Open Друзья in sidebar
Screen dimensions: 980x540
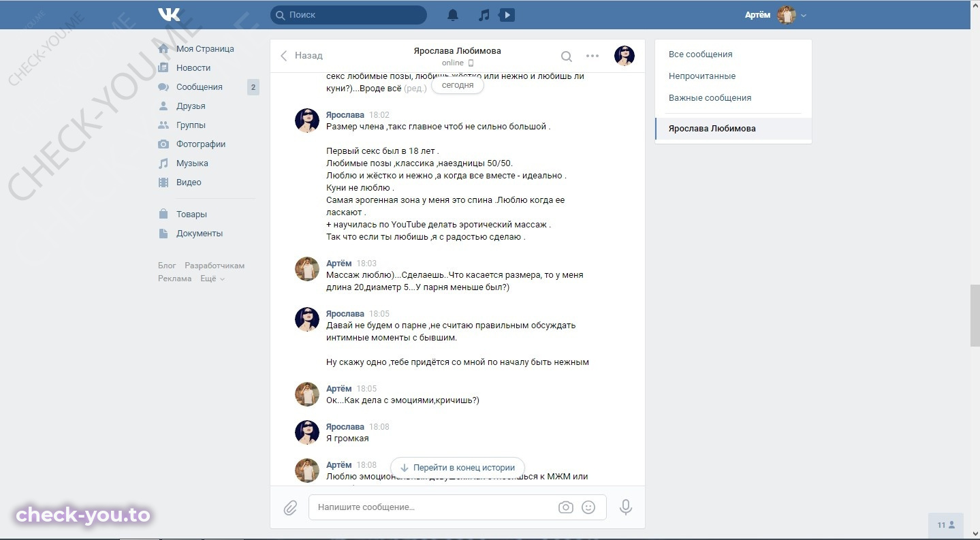tap(191, 106)
